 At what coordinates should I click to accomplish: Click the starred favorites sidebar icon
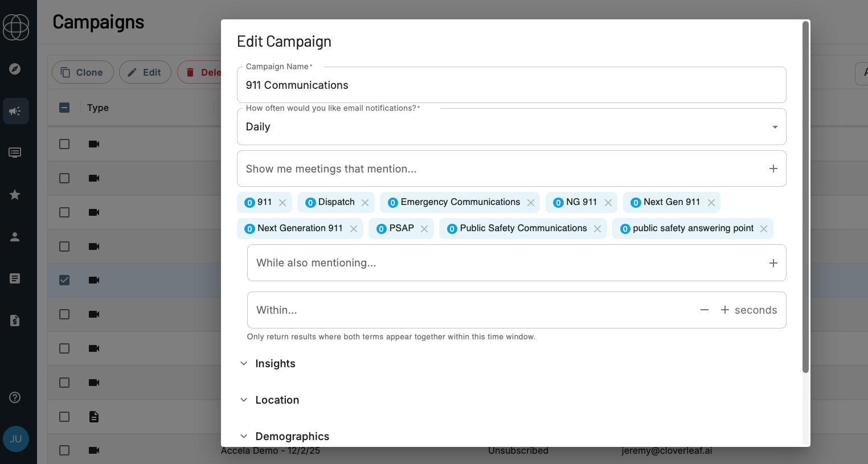(x=15, y=195)
